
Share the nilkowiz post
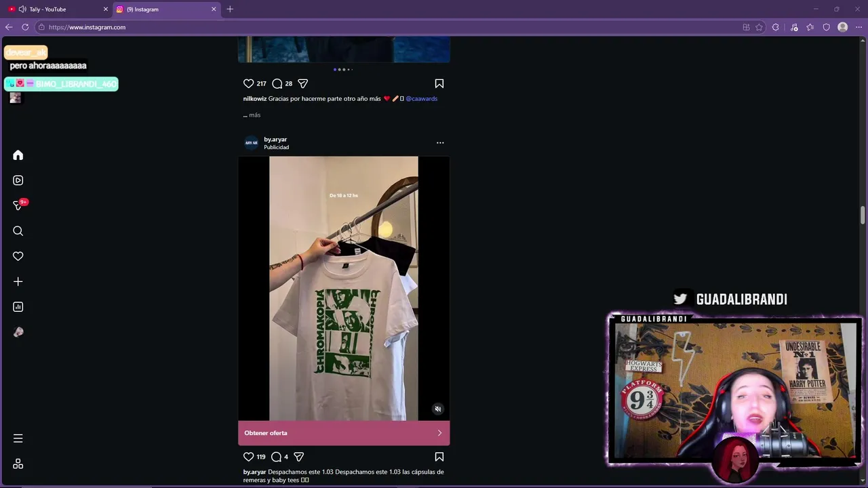click(303, 83)
